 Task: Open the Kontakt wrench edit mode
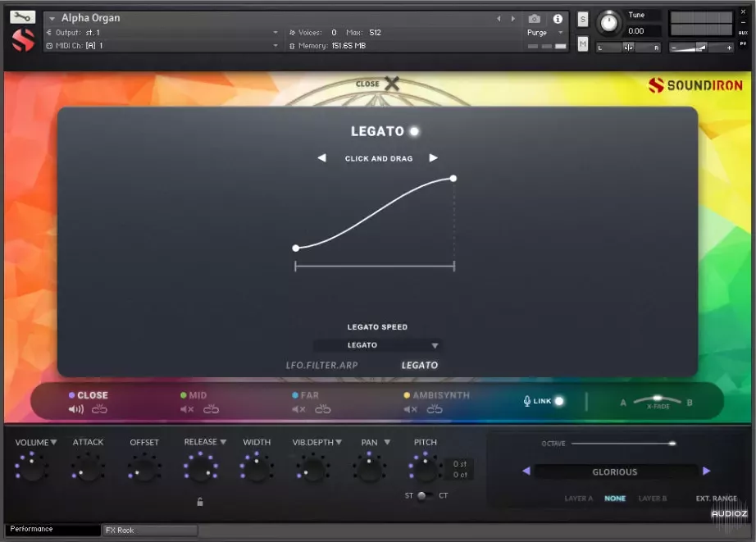click(22, 17)
